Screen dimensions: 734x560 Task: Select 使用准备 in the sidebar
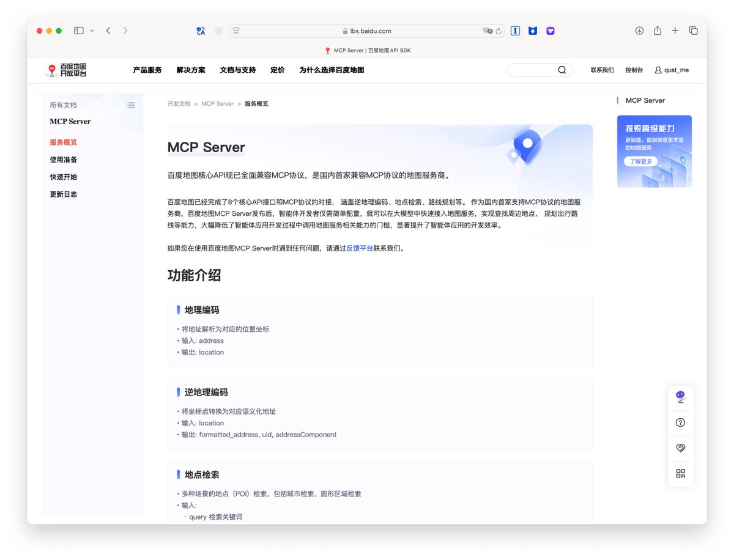pyautogui.click(x=64, y=160)
